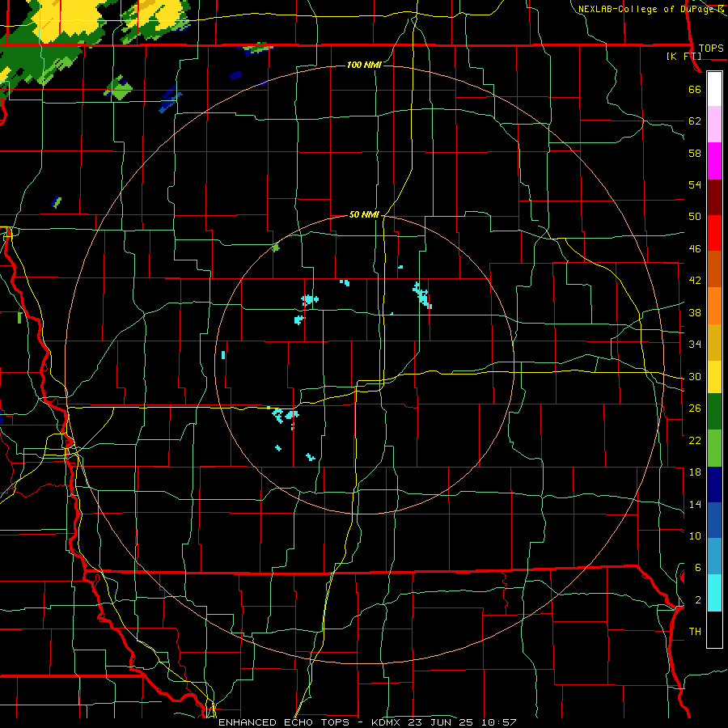Select the yellow legend swatch

point(714,377)
